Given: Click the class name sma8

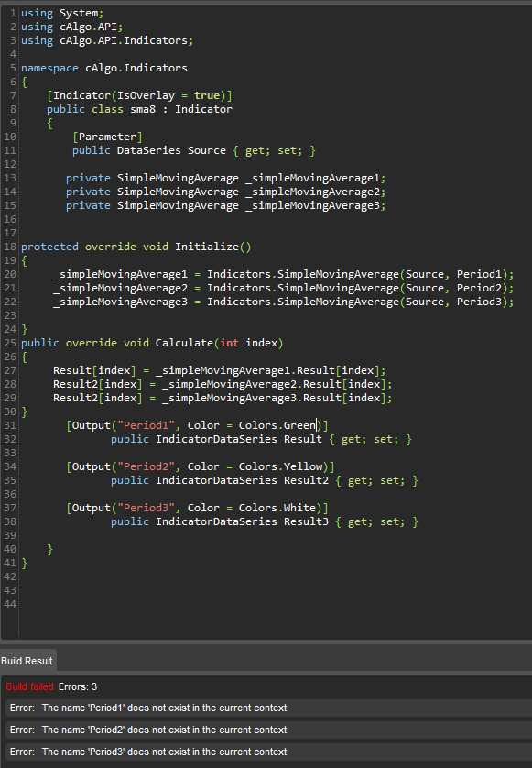Looking at the screenshot, I should coord(143,109).
